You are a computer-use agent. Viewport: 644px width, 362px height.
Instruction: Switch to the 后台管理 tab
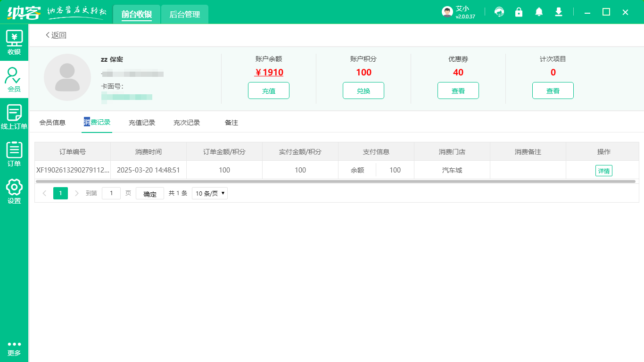185,15
